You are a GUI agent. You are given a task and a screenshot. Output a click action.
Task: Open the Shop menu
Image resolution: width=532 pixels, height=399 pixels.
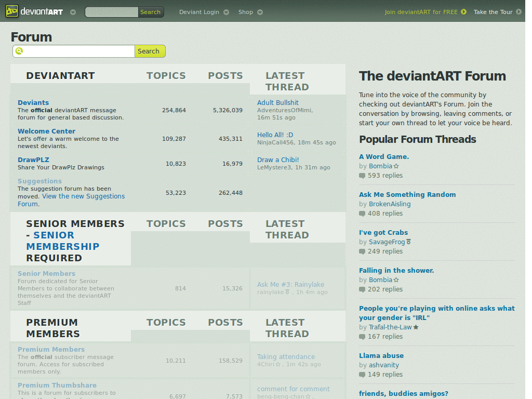point(246,12)
